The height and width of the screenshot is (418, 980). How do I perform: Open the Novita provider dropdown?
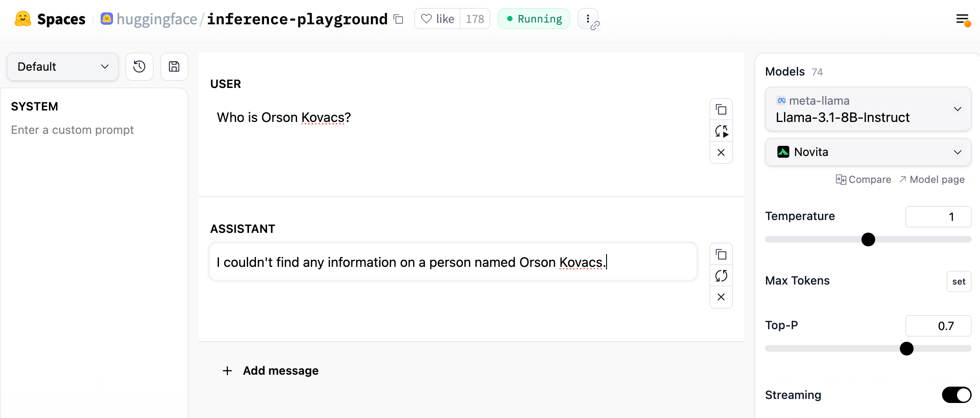pos(868,152)
